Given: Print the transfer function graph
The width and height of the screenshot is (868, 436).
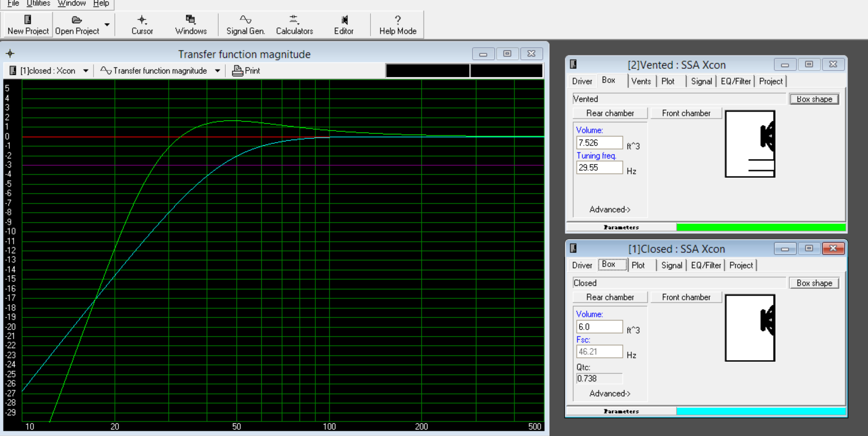Looking at the screenshot, I should coord(246,71).
